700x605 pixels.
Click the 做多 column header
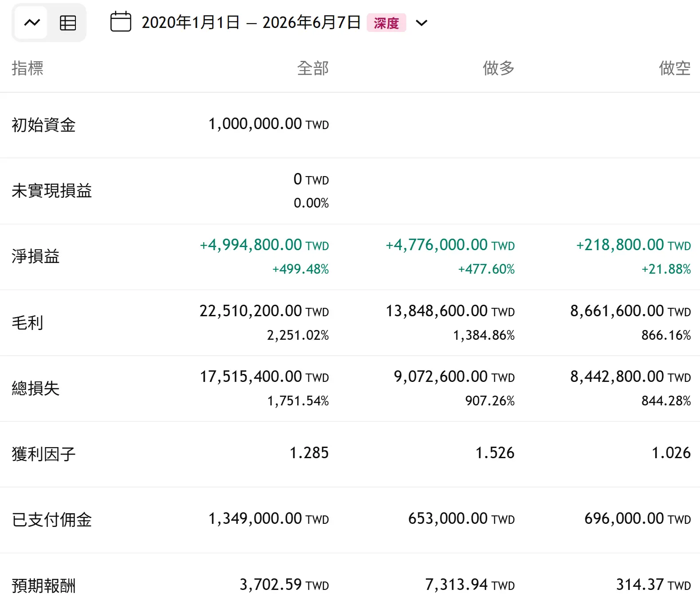click(x=499, y=68)
